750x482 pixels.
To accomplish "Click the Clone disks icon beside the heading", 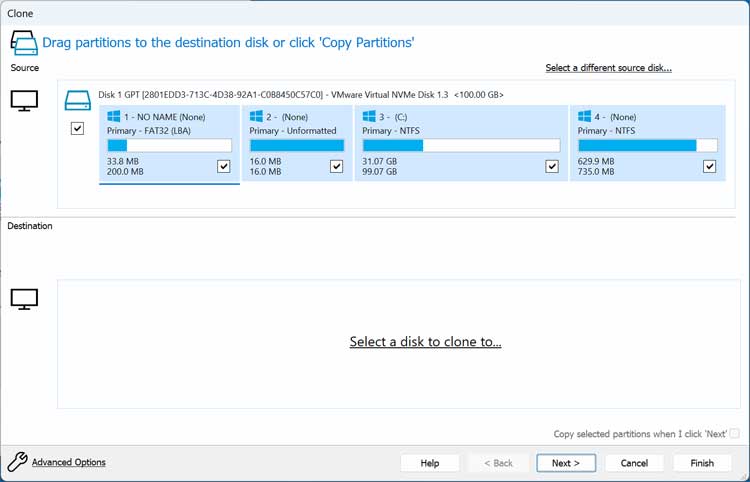I will coord(24,43).
